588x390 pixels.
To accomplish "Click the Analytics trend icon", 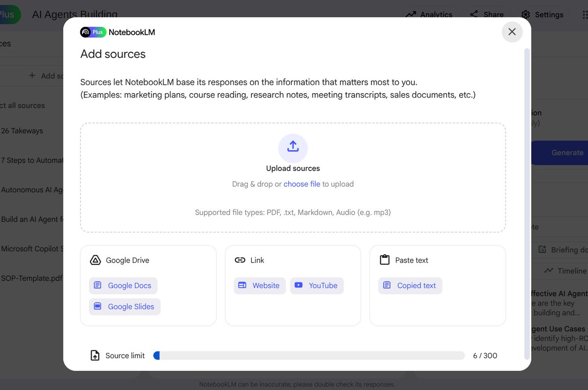I will pyautogui.click(x=411, y=15).
